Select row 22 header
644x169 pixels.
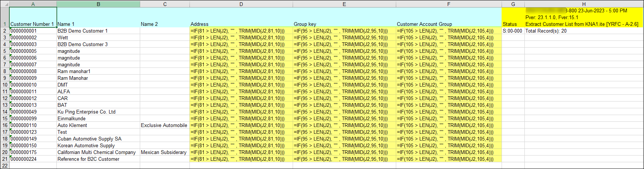click(5, 166)
